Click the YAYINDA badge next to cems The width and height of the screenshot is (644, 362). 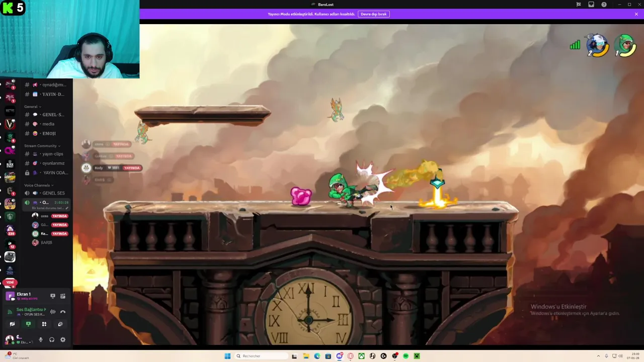click(x=59, y=216)
